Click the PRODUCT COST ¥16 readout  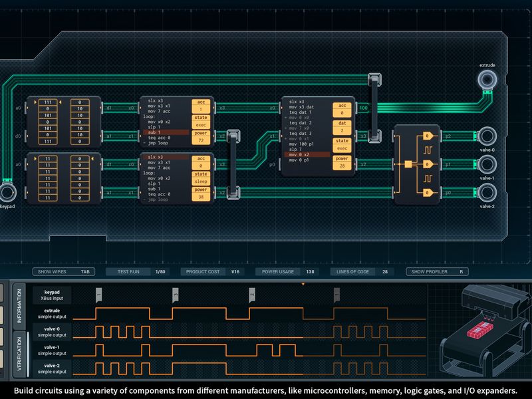[x=212, y=272]
